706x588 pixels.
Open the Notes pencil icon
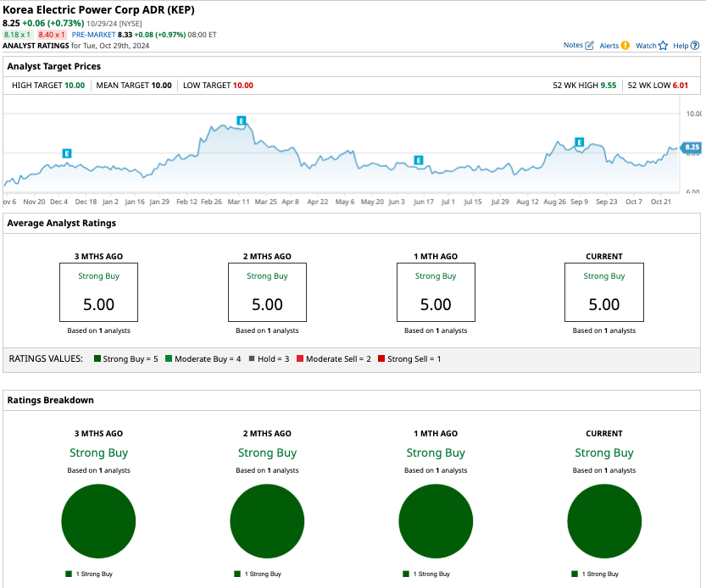point(589,46)
